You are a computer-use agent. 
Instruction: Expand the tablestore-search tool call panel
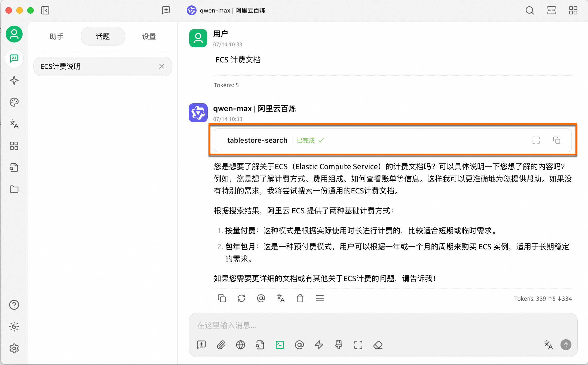click(257, 140)
